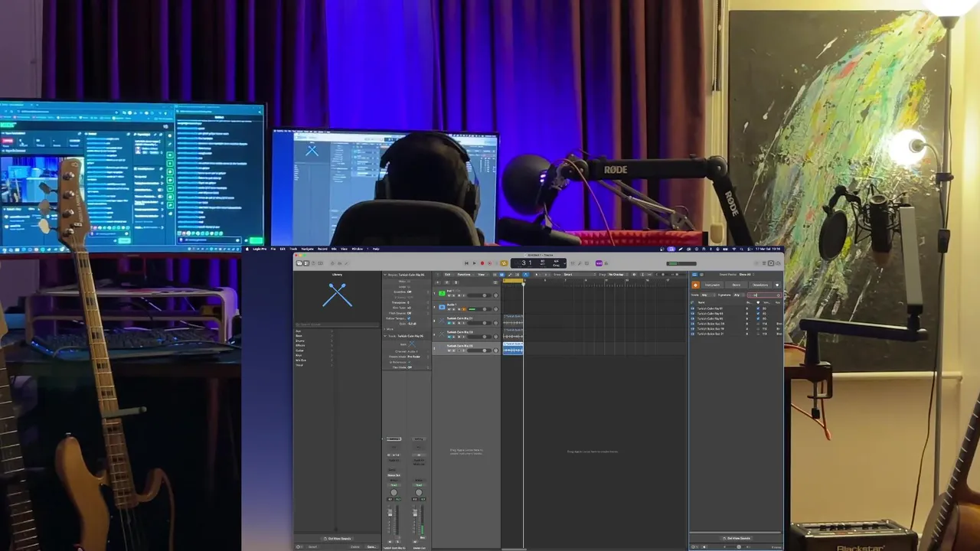Click pan knob of Turkish Cutin Riq 01 track

pyautogui.click(x=495, y=323)
